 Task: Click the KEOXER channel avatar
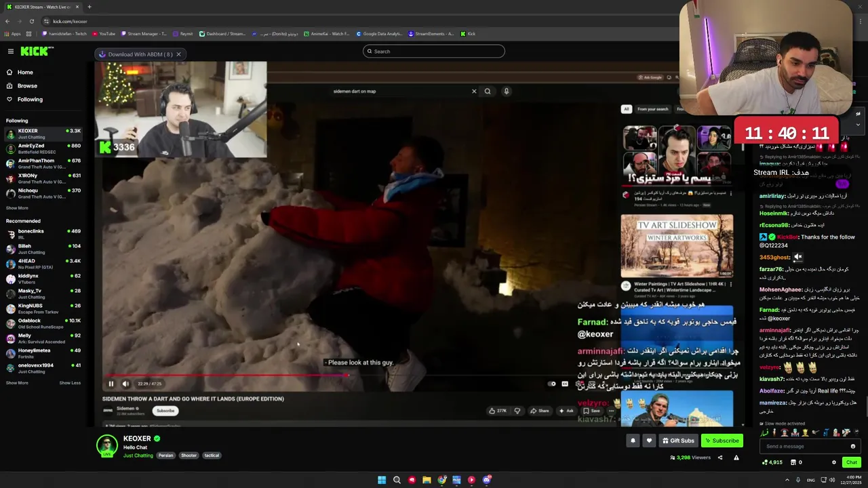click(106, 446)
